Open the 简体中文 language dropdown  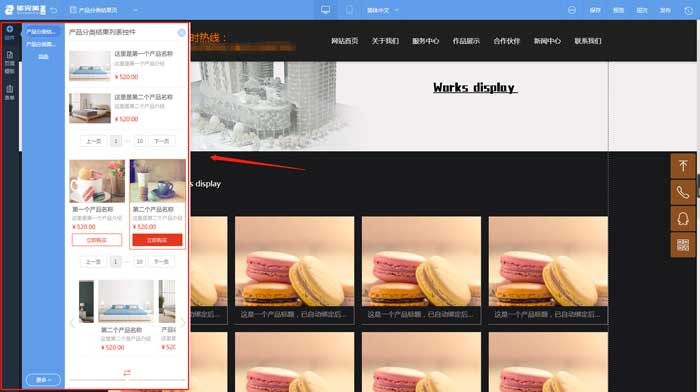383,10
